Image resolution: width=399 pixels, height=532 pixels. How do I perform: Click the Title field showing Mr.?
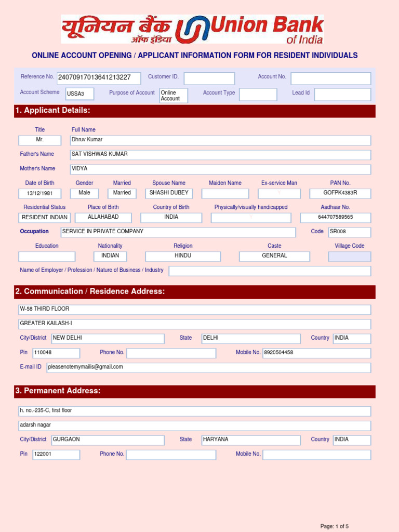click(x=39, y=140)
